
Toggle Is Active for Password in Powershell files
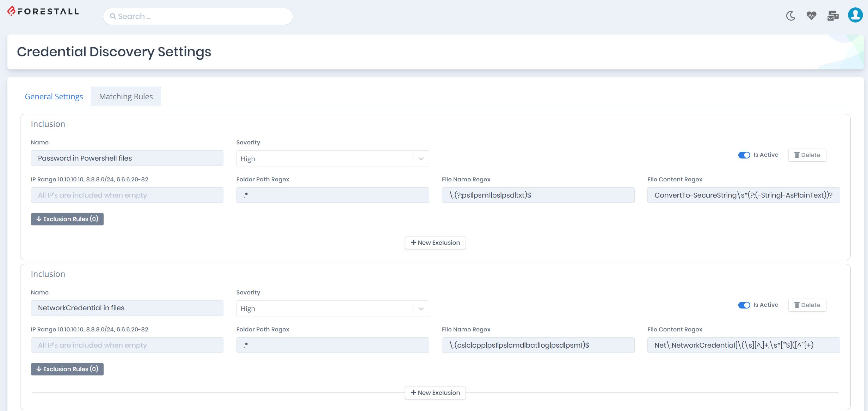pos(744,155)
